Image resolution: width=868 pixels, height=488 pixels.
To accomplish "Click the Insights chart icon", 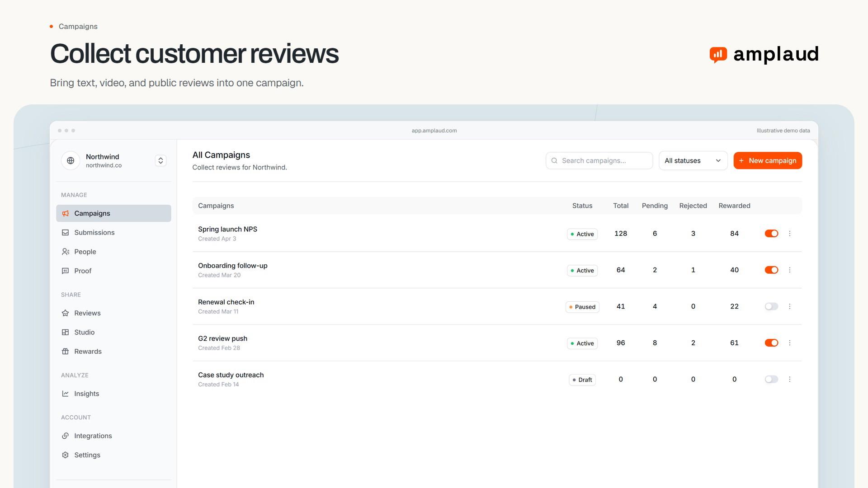I will coord(66,394).
